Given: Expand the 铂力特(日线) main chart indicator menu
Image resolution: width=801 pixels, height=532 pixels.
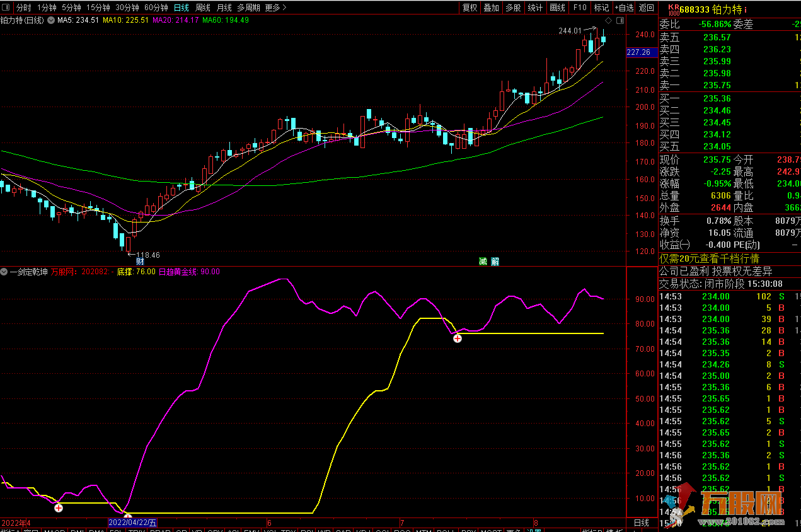Looking at the screenshot, I should point(50,20).
